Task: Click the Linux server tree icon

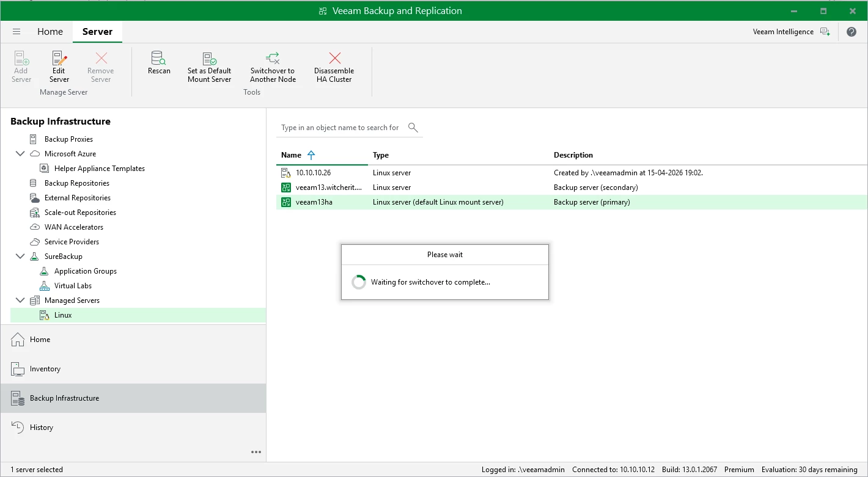Action: coord(44,315)
